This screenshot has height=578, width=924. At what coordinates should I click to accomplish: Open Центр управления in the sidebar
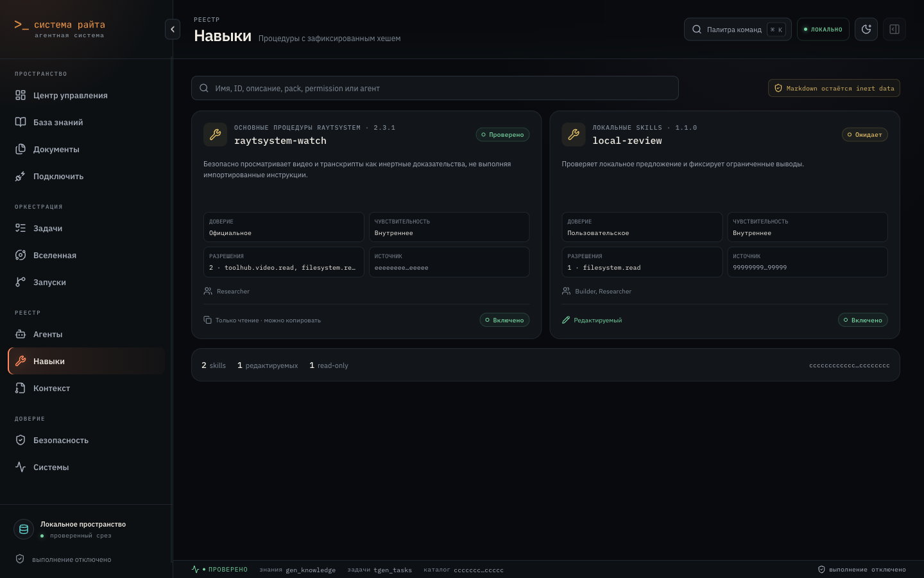[86, 95]
